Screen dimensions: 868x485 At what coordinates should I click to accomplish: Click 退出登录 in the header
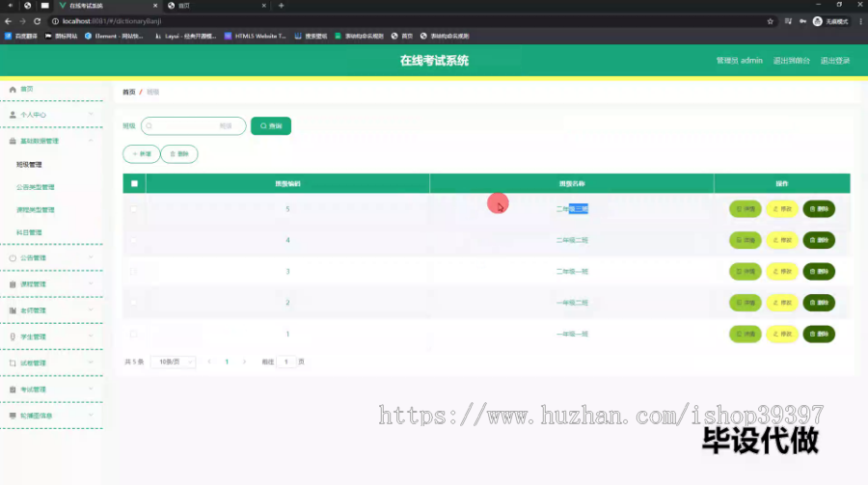pyautogui.click(x=835, y=61)
